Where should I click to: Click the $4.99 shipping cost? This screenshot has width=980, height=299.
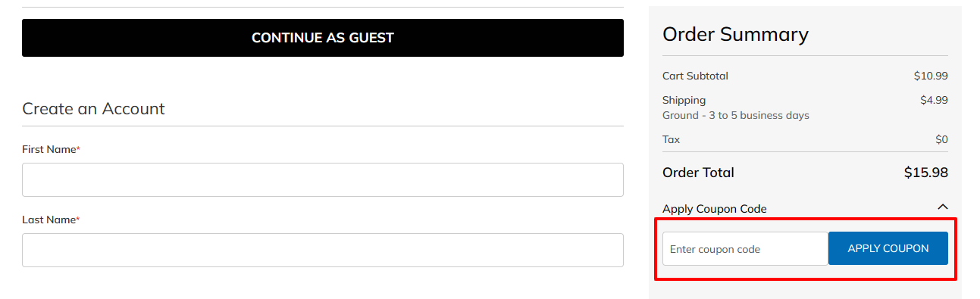coord(934,100)
